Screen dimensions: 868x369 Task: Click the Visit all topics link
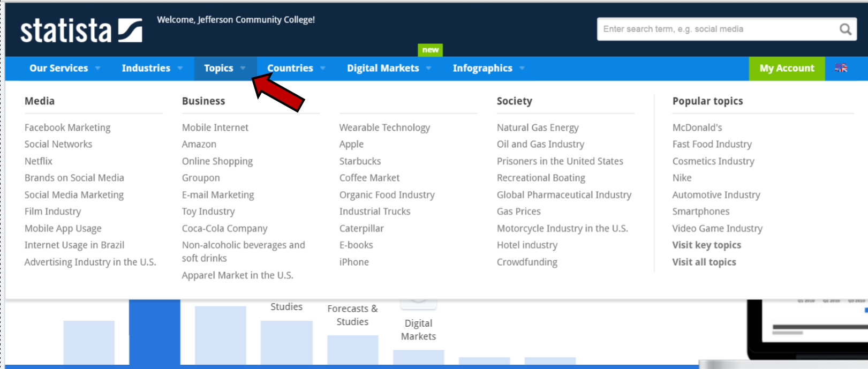(704, 262)
